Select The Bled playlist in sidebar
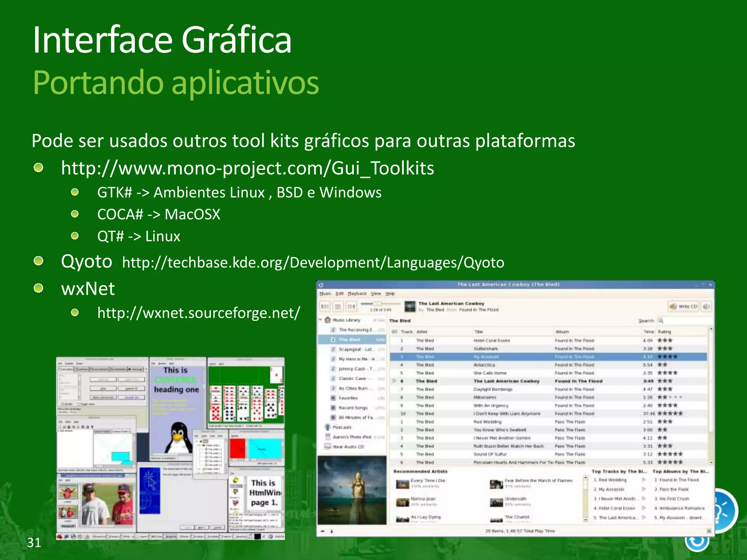747x560 pixels. [352, 339]
